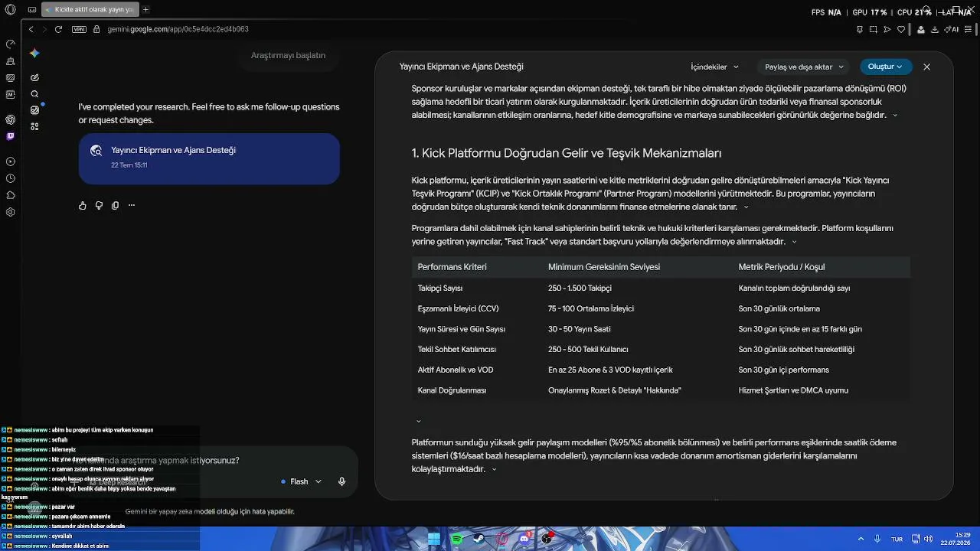Take a snapshot with Opera toolbar
Screen dimensions: 980x551
click(x=874, y=29)
